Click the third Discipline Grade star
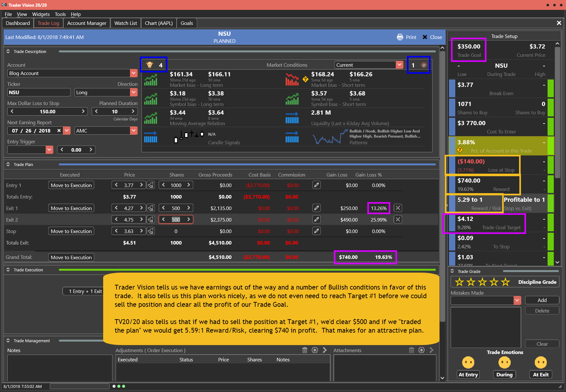The width and height of the screenshot is (566, 392). [x=482, y=282]
